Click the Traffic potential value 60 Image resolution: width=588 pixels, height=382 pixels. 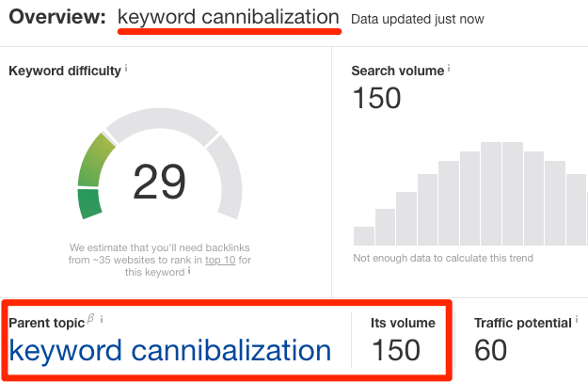[490, 351]
